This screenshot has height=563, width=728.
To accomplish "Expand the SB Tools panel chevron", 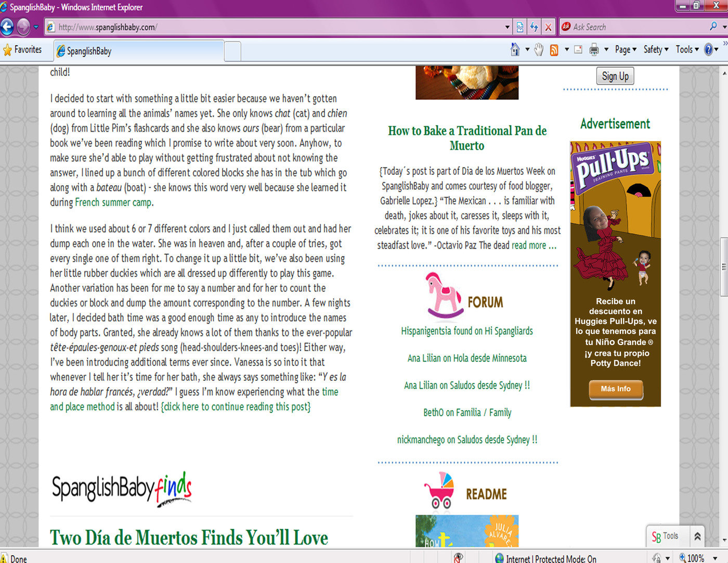I will pyautogui.click(x=697, y=536).
